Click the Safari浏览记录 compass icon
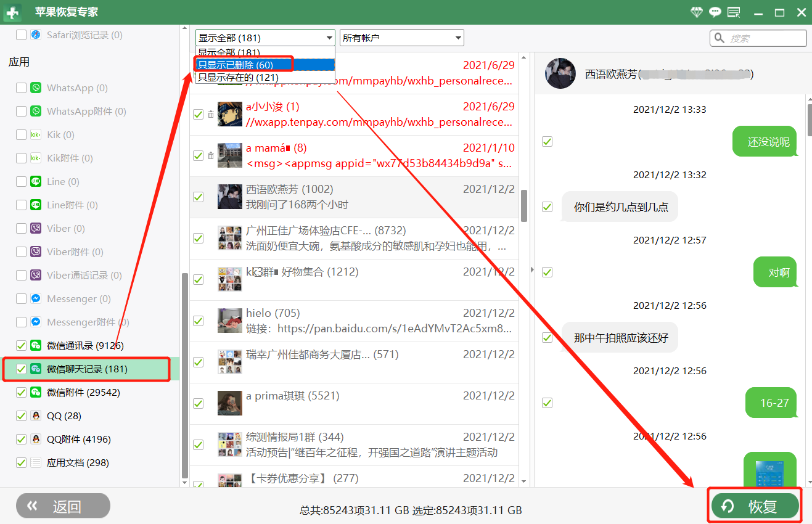This screenshot has width=812, height=524. pyautogui.click(x=36, y=35)
